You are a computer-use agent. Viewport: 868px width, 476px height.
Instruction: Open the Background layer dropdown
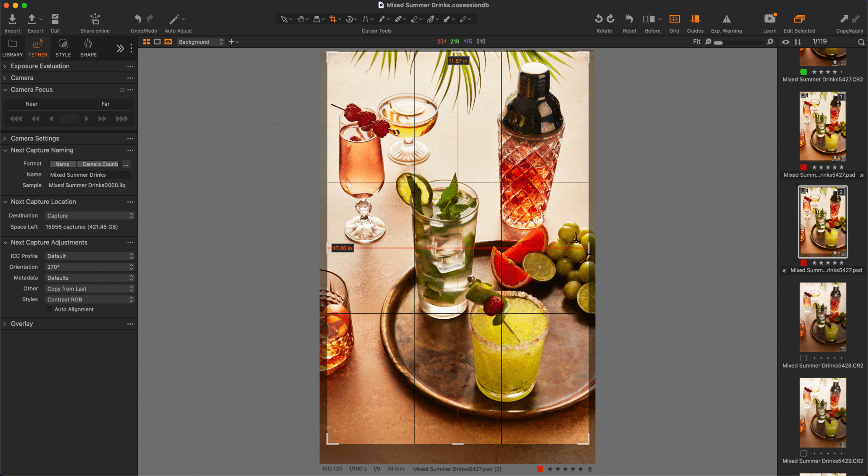pos(200,42)
